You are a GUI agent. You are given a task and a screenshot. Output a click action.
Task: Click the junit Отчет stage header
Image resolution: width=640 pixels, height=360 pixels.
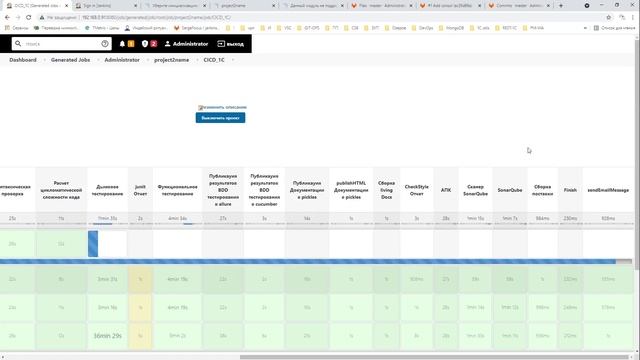pyautogui.click(x=140, y=190)
